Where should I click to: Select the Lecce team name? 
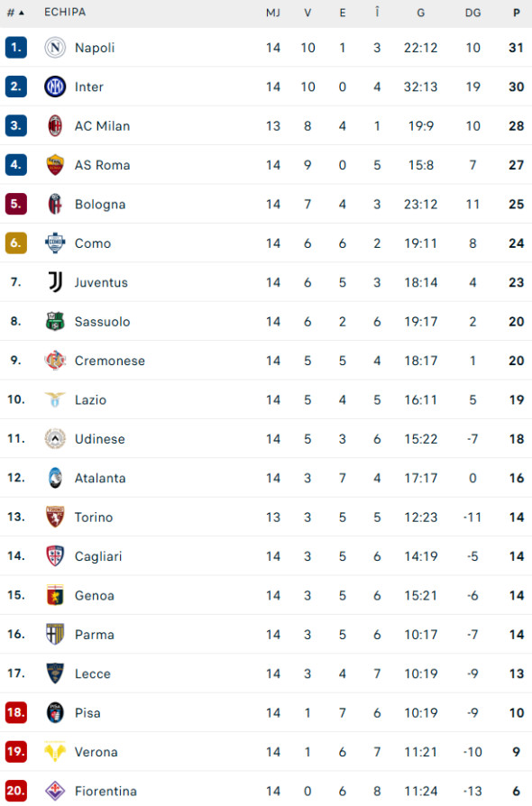pos(94,673)
